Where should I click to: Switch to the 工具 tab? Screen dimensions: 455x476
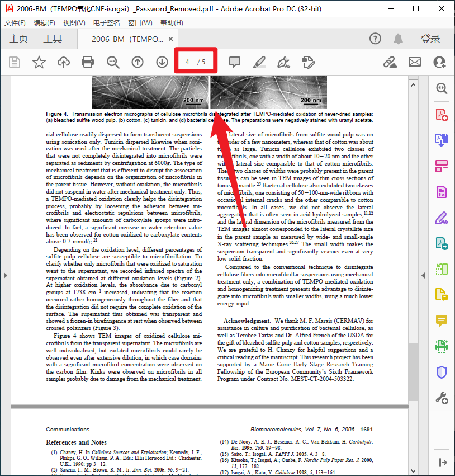coord(53,39)
